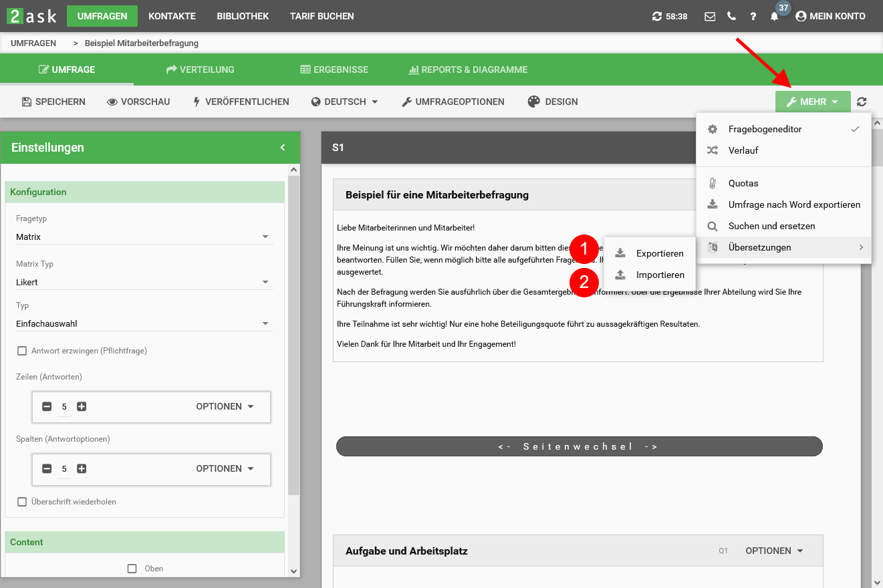Open Quotas menu entry
The height and width of the screenshot is (588, 883).
783,183
